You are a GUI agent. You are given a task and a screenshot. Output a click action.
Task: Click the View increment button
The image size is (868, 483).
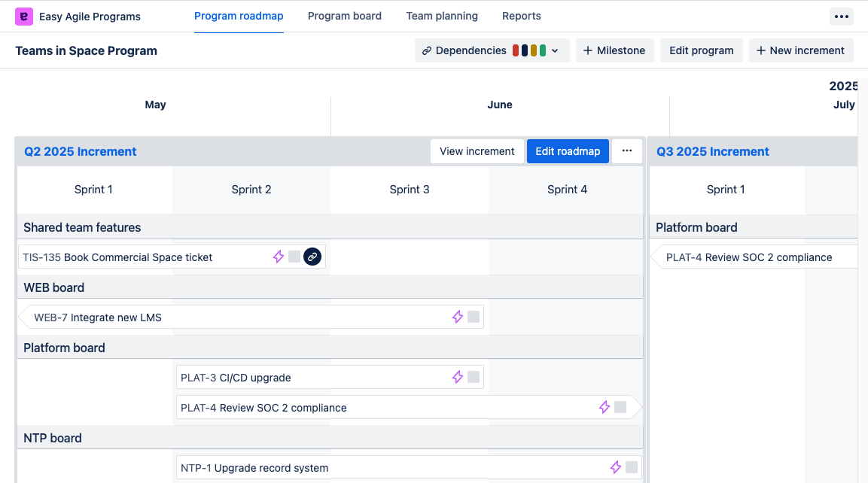pyautogui.click(x=477, y=150)
